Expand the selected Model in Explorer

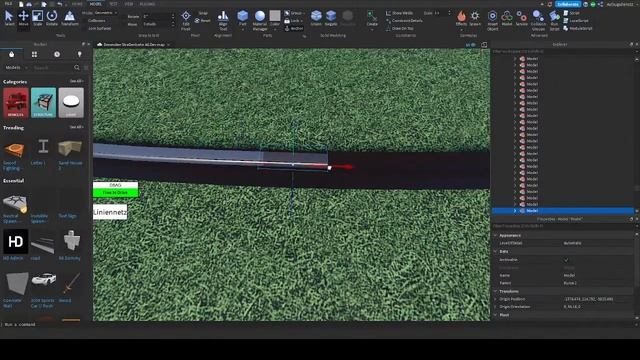coord(515,211)
